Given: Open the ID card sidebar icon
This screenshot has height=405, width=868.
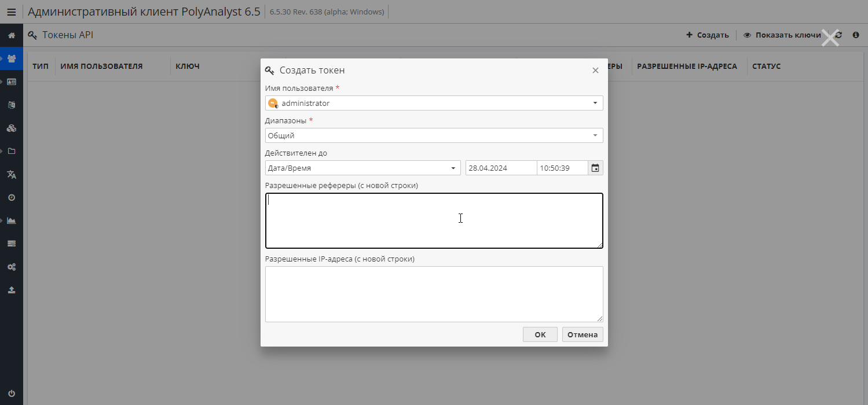Looking at the screenshot, I should pos(11,82).
